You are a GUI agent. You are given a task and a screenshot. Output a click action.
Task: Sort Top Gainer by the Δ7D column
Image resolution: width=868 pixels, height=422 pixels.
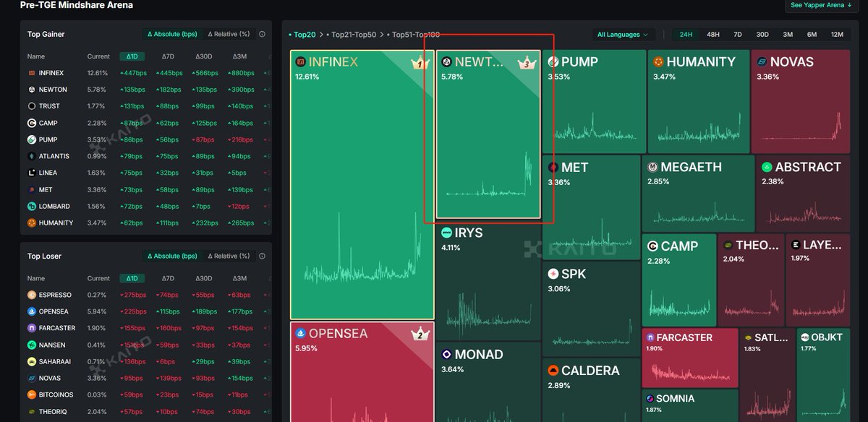168,56
